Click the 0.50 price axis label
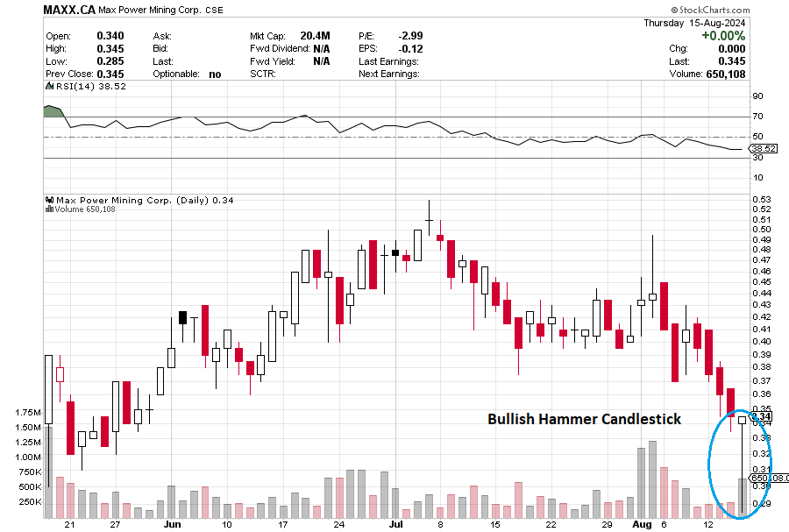Viewport: 789px width, 532px height. (761, 230)
